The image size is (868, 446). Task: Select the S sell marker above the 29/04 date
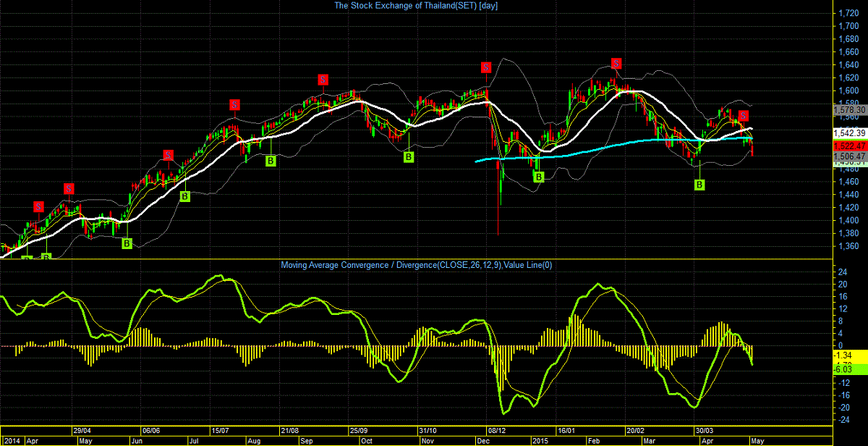(69, 189)
